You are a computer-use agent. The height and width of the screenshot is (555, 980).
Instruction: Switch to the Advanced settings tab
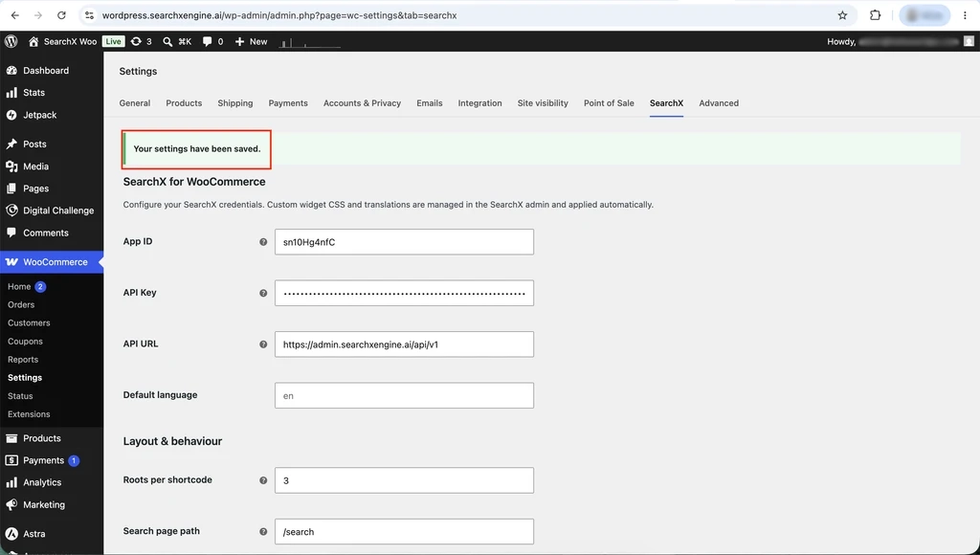pyautogui.click(x=719, y=103)
